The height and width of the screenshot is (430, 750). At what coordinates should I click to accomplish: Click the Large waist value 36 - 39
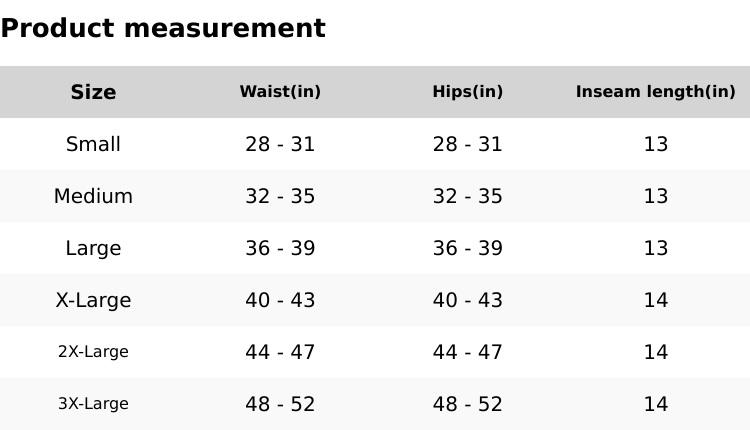[280, 248]
